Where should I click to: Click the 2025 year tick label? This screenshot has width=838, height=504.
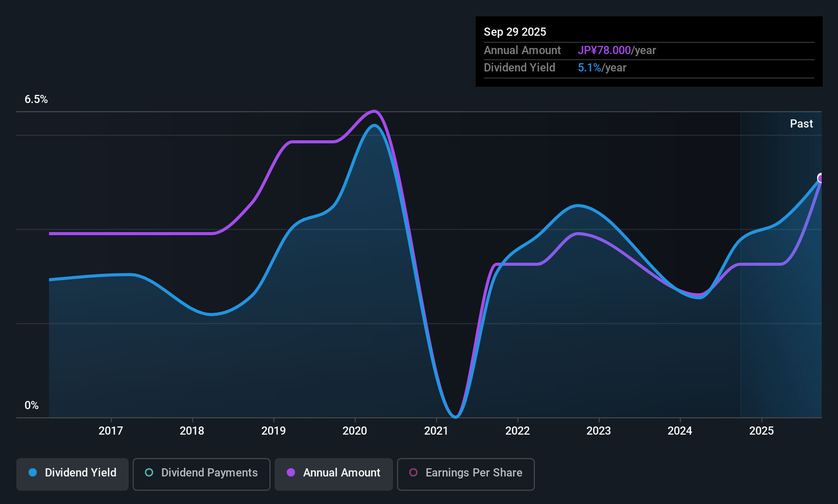coord(761,431)
